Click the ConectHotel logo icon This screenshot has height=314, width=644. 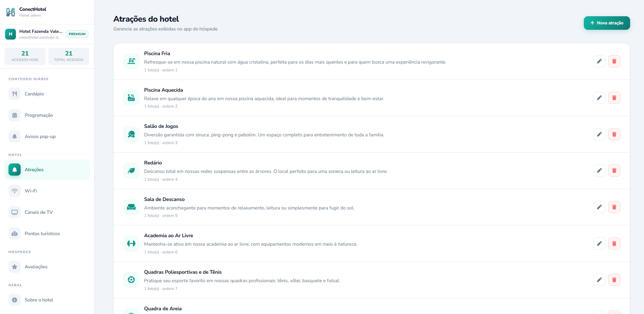(10, 12)
